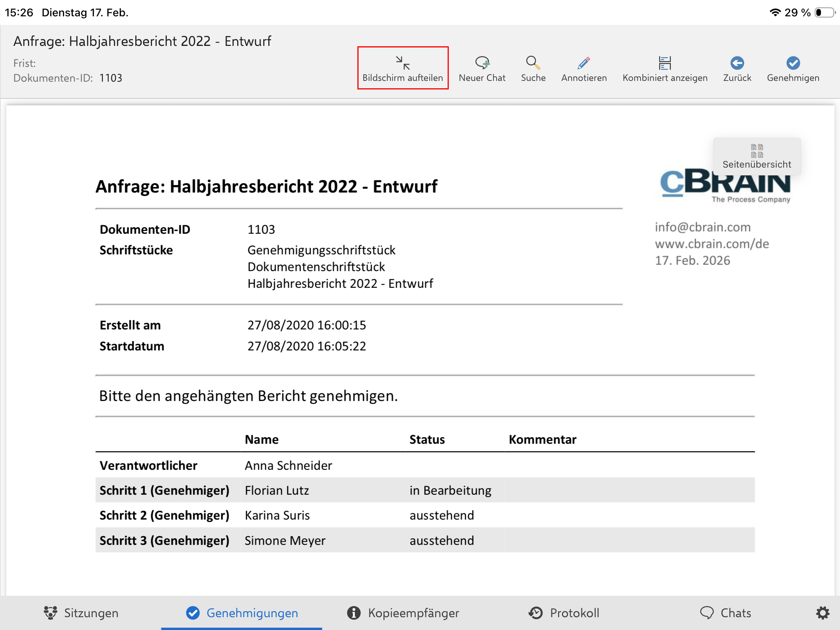Open the www.cbrain.com/de link

tap(712, 244)
